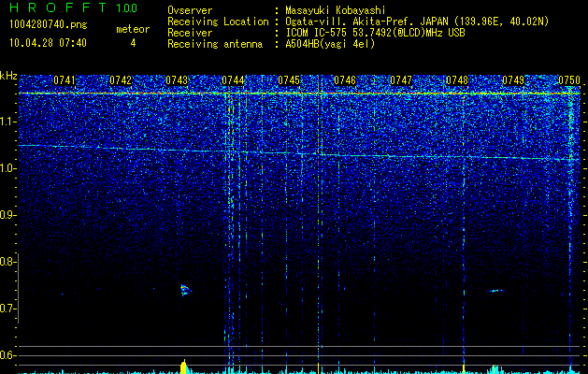Click the 1.1 kHz axis label

(7, 122)
